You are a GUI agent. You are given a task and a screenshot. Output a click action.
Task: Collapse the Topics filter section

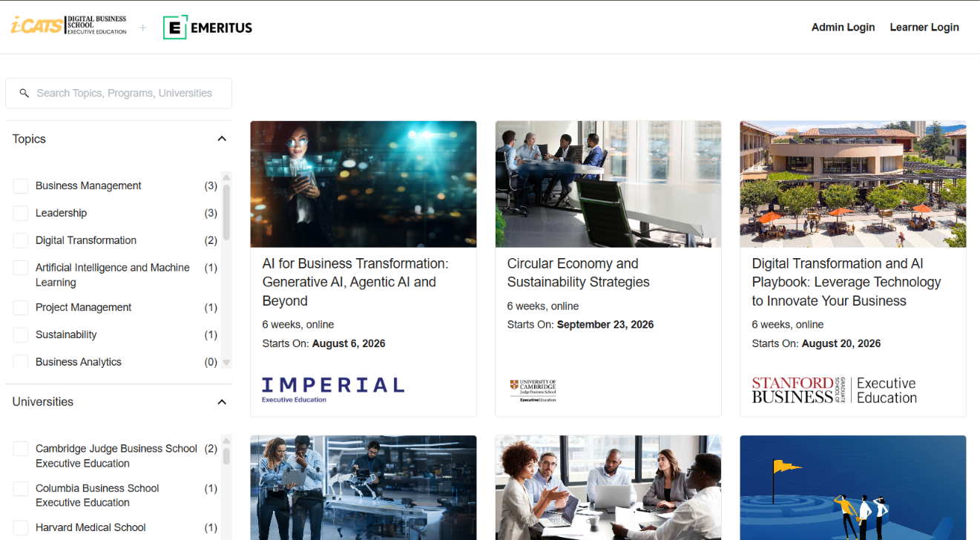[x=222, y=139]
